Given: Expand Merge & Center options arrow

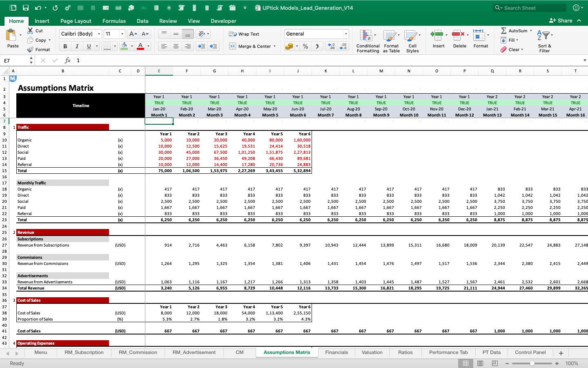Looking at the screenshot, I should tap(275, 46).
